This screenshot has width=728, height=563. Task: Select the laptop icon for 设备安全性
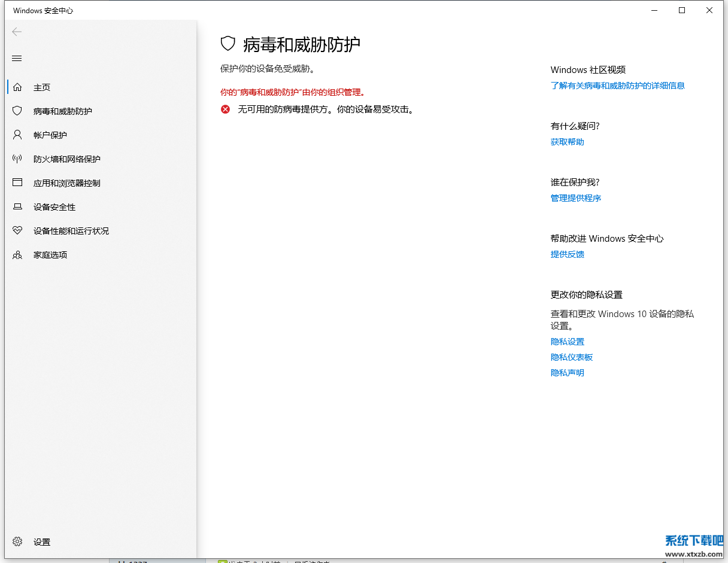[17, 206]
